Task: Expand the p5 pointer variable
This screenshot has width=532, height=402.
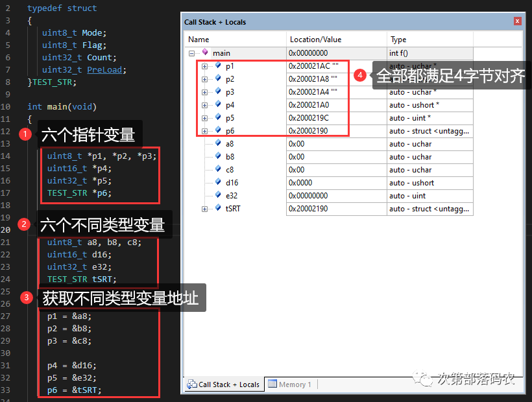Action: (204, 118)
